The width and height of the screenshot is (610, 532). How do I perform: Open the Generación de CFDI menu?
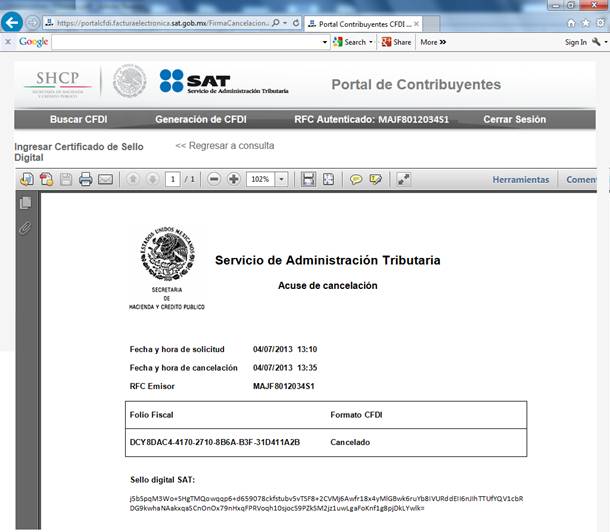tap(200, 119)
